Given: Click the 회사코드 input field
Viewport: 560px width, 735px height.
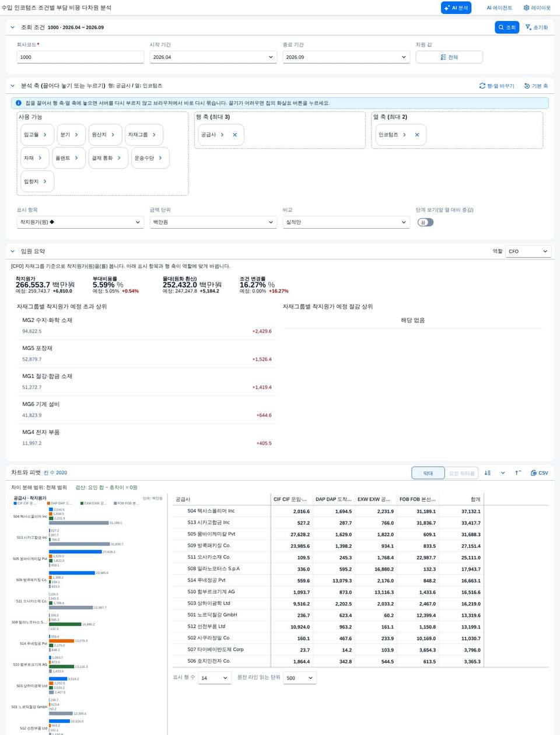Looking at the screenshot, I should [80, 57].
